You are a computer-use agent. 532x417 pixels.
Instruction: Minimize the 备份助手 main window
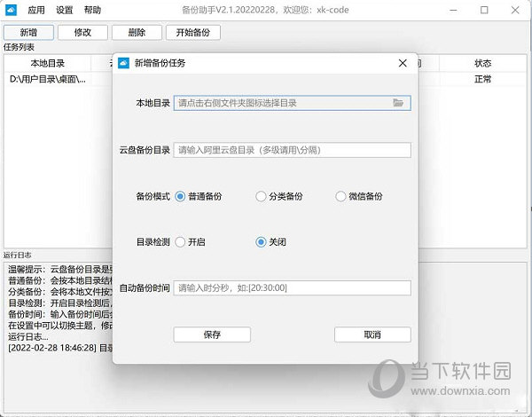(x=453, y=10)
